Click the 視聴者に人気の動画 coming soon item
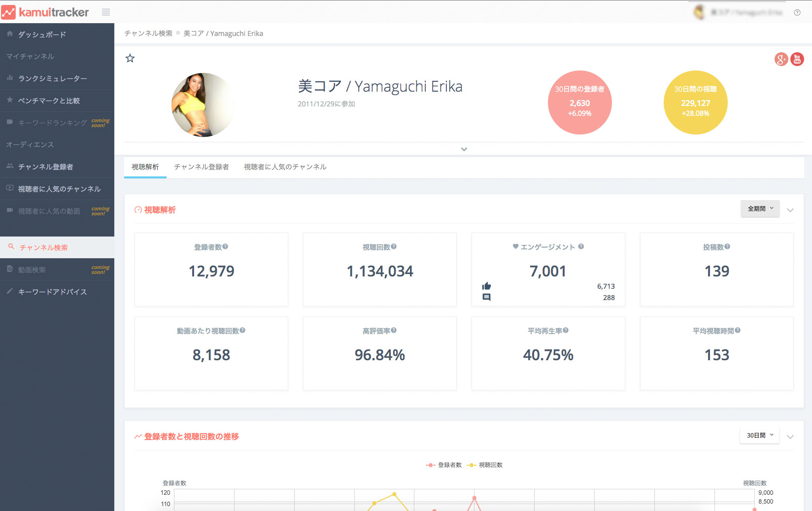Viewport: 812px width, 511px height. click(57, 211)
